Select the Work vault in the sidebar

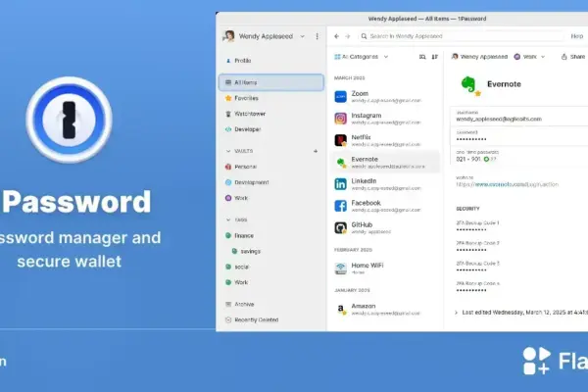tap(236, 198)
